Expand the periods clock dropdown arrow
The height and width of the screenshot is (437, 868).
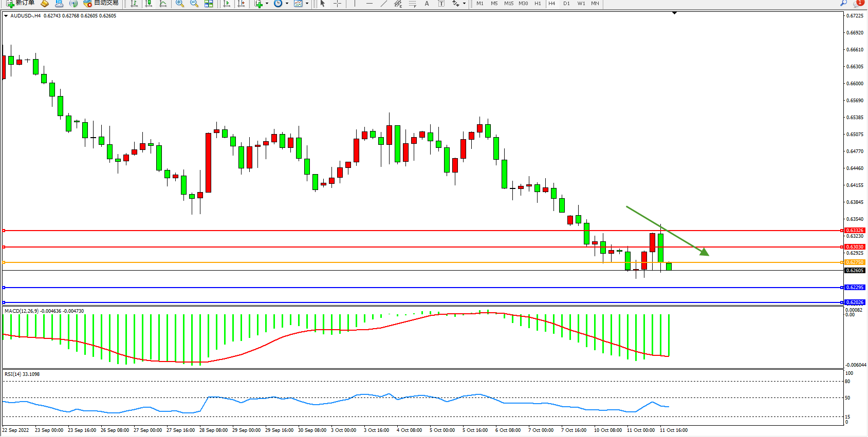[x=287, y=4]
